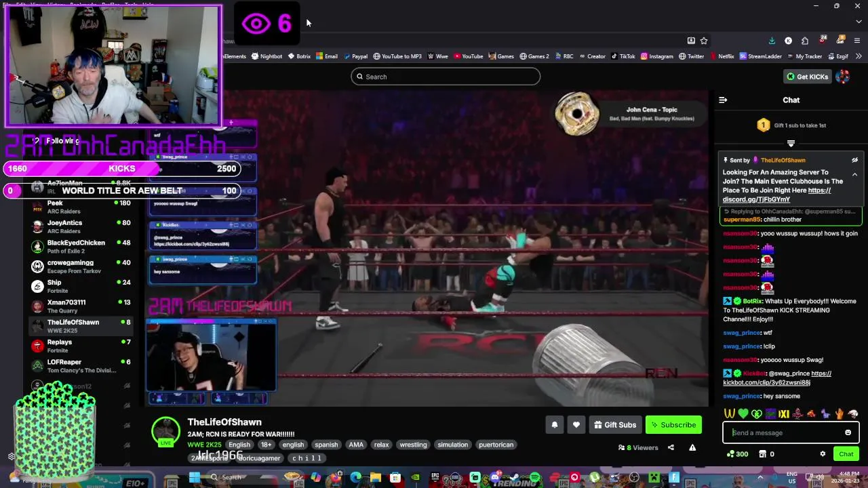
Task: Click the Gift Subs button
Action: [x=615, y=425]
